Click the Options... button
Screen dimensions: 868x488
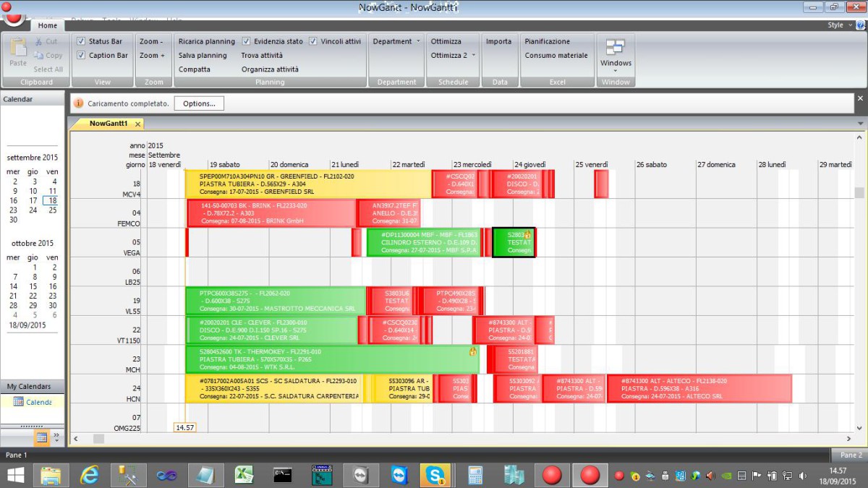199,103
